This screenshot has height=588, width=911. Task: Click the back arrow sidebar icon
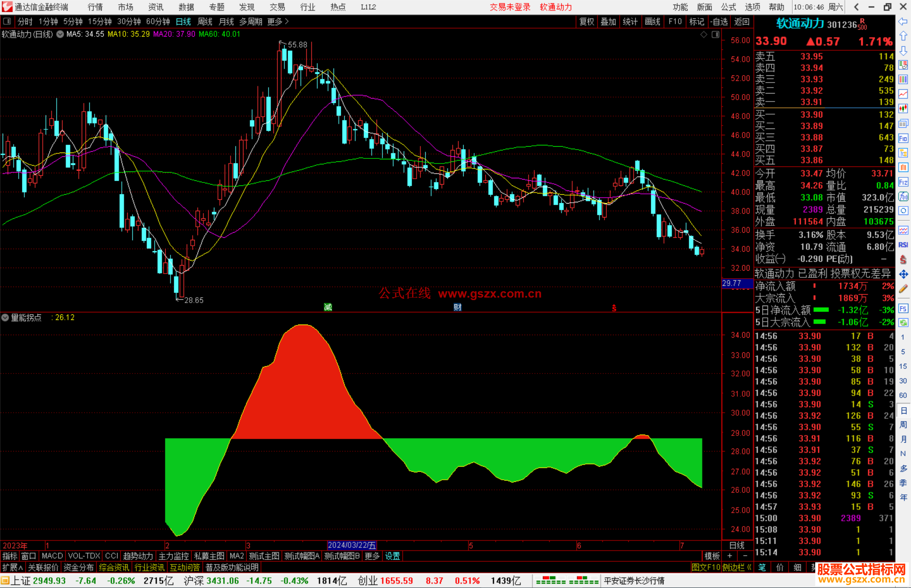coord(903,21)
